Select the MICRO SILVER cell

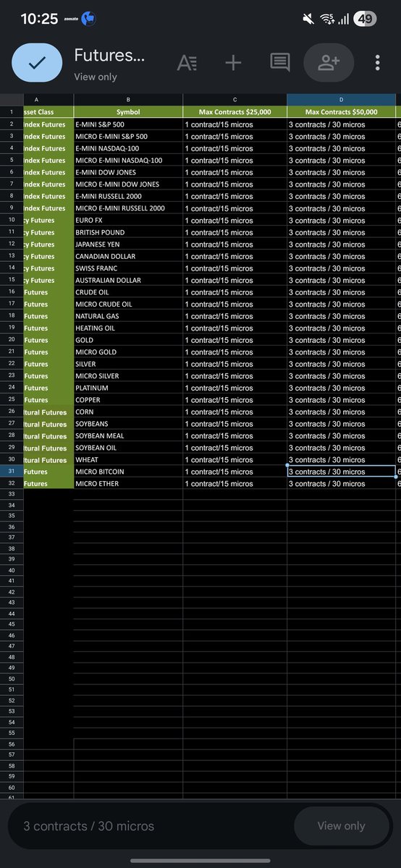pos(128,375)
